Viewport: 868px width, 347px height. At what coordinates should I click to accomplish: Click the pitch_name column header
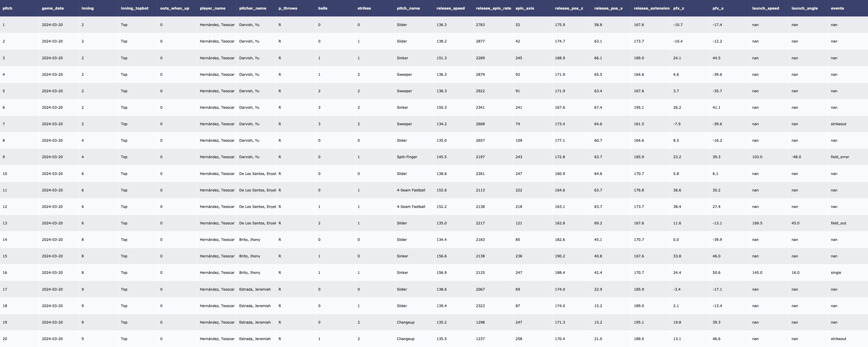point(408,8)
